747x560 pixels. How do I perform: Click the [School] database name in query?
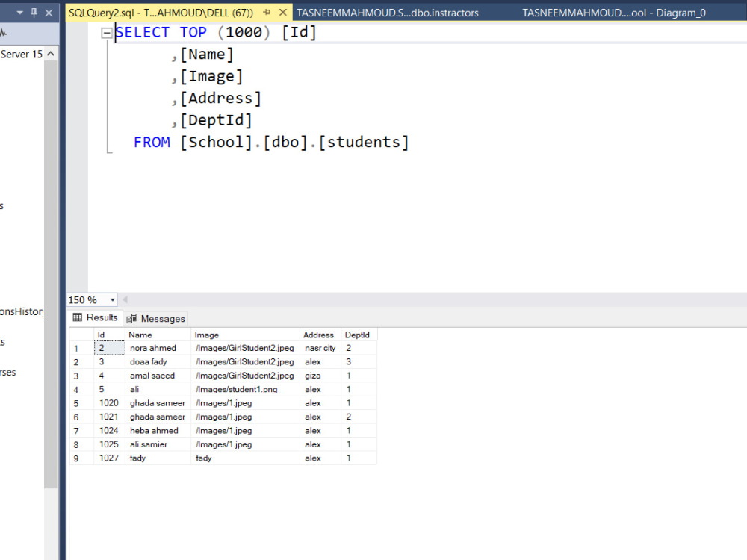[x=216, y=143]
